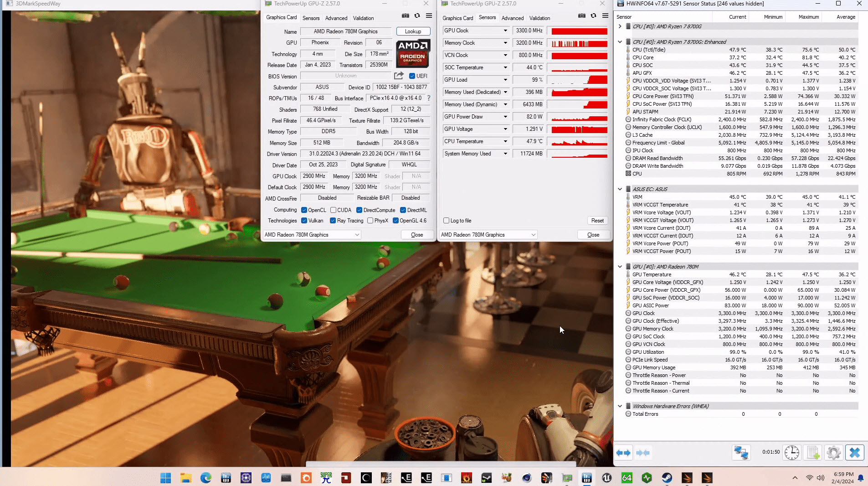
Task: Click Super PI taskbar icon
Action: pyautogui.click(x=326, y=478)
